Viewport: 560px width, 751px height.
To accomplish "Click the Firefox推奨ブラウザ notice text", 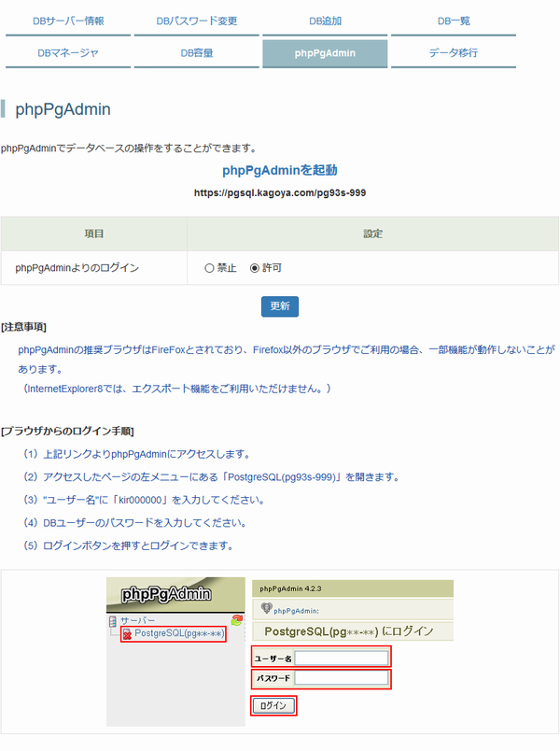I will click(287, 360).
